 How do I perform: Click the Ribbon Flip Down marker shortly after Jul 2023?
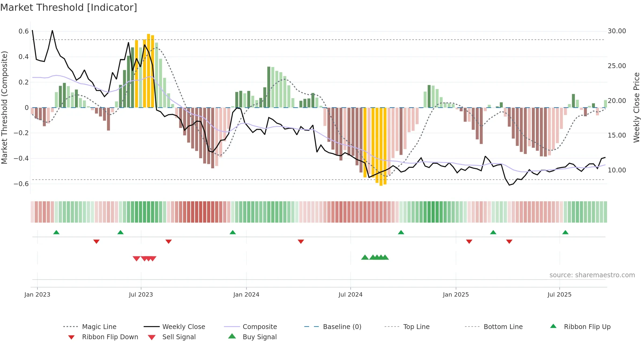(169, 242)
